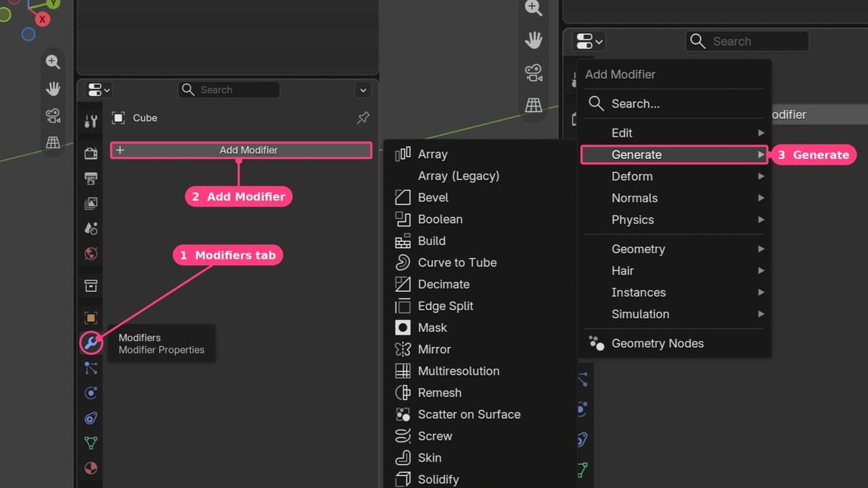Screen dimensions: 868x488
Task: Open editor type dropdown in left Properties panel
Action: [98, 90]
